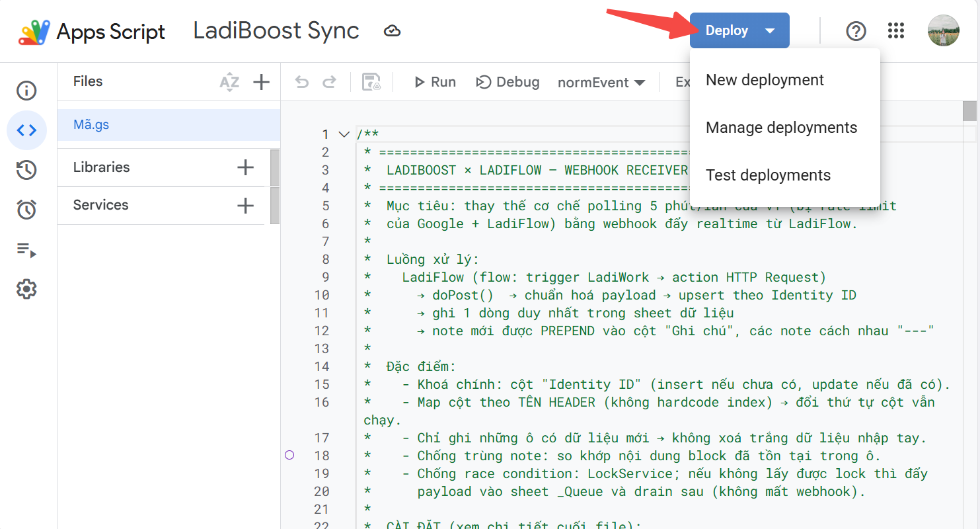Add a new file with plus icon
980x529 pixels.
click(262, 82)
